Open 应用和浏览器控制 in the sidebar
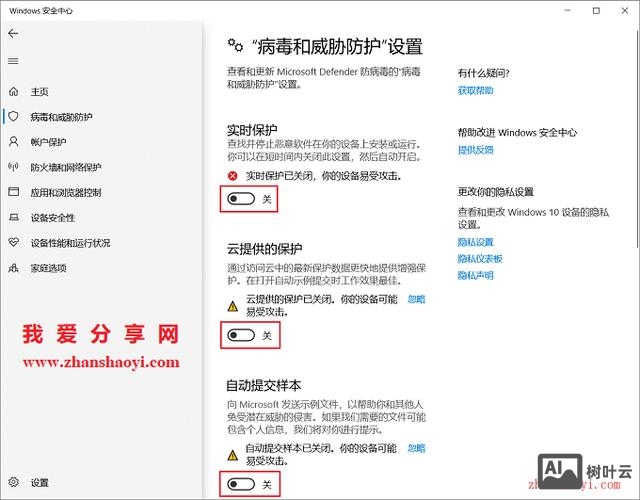This screenshot has height=500, width=640. click(66, 193)
